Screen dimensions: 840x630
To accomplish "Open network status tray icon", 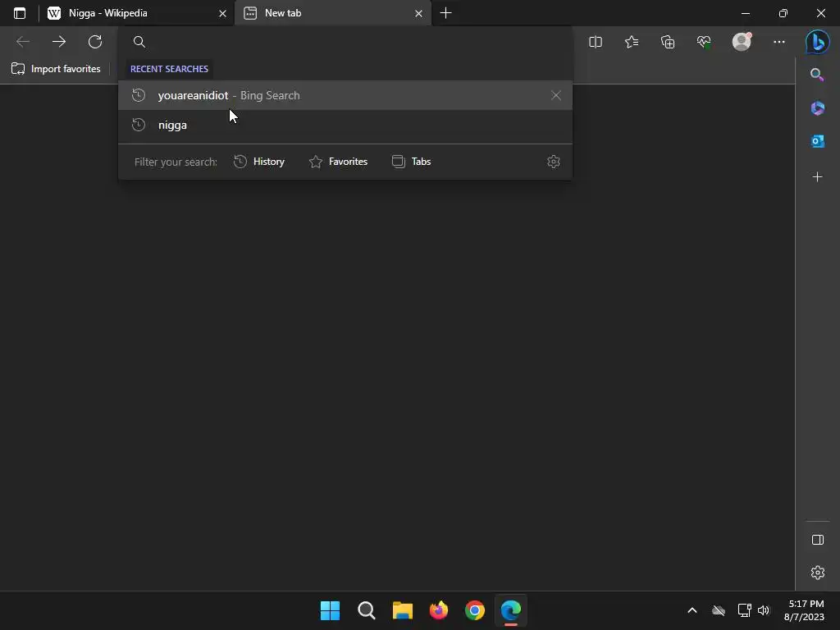I will 744,610.
